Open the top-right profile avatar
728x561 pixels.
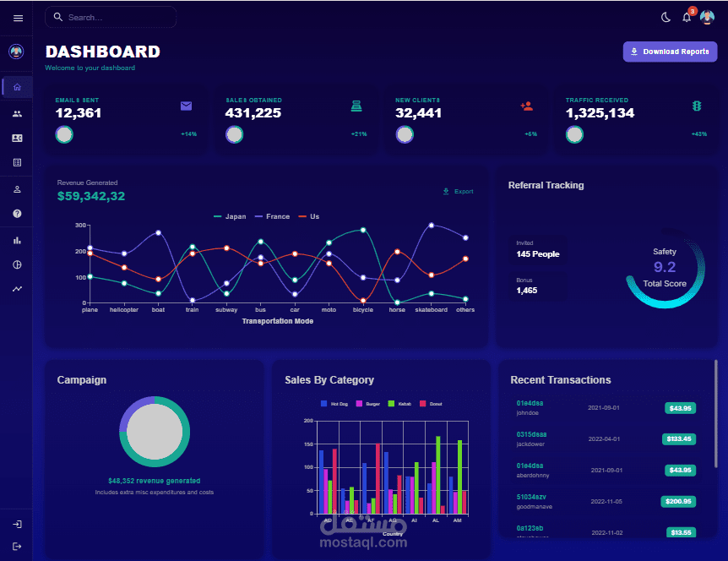707,17
